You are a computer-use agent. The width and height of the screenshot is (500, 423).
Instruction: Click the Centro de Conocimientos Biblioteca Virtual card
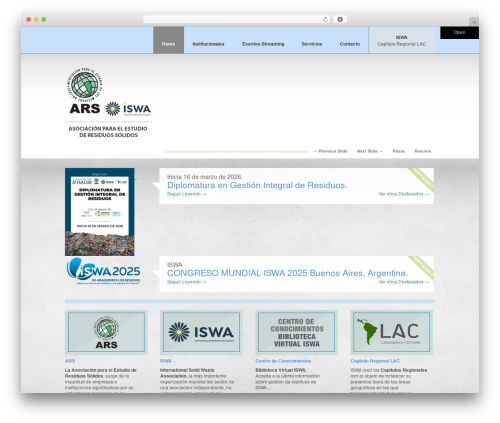click(x=297, y=332)
